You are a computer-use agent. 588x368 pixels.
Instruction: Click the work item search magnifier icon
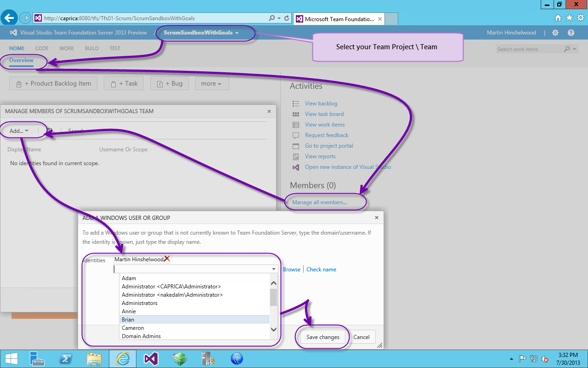coord(567,49)
